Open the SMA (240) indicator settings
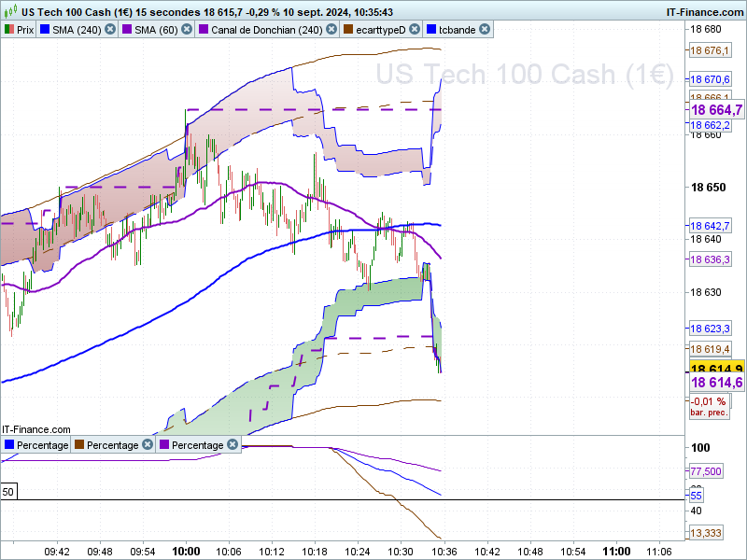Viewport: 747px width, 560px height. (x=77, y=30)
